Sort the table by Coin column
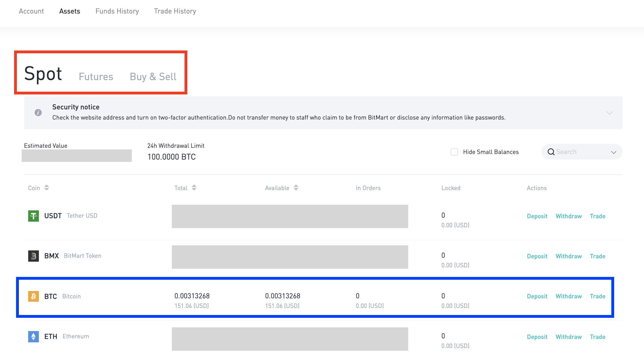This screenshot has width=644, height=357. click(x=47, y=188)
